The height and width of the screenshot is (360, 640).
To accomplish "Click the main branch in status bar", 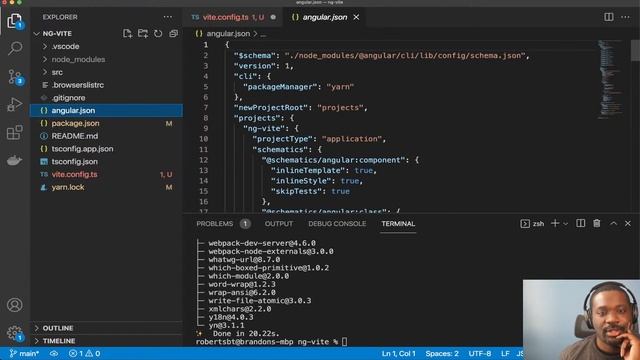I will click(x=24, y=353).
